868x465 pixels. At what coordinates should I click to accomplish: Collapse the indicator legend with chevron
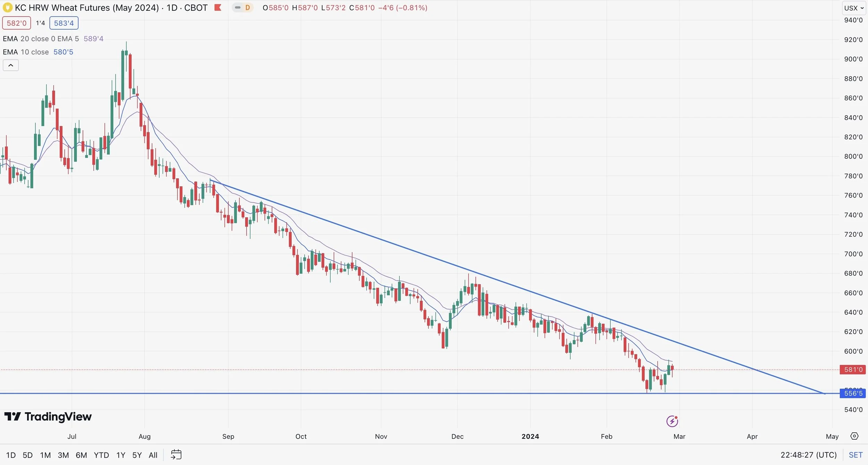(x=11, y=65)
